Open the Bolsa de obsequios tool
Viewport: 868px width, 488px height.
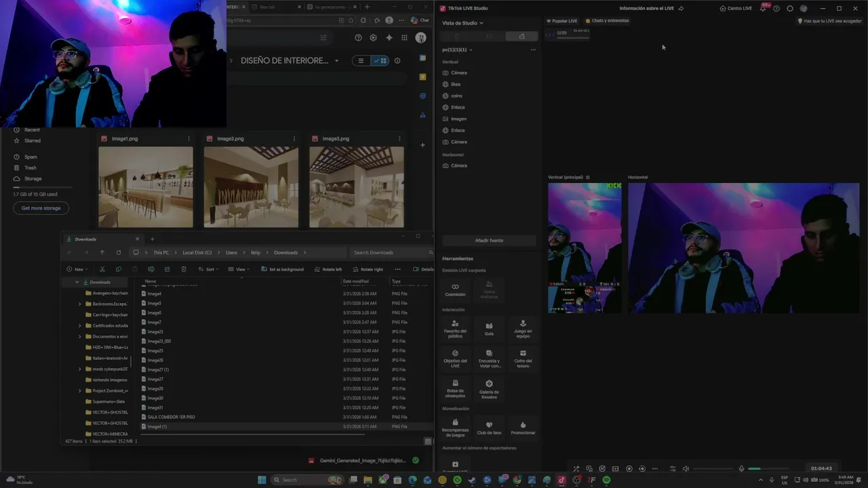455,388
